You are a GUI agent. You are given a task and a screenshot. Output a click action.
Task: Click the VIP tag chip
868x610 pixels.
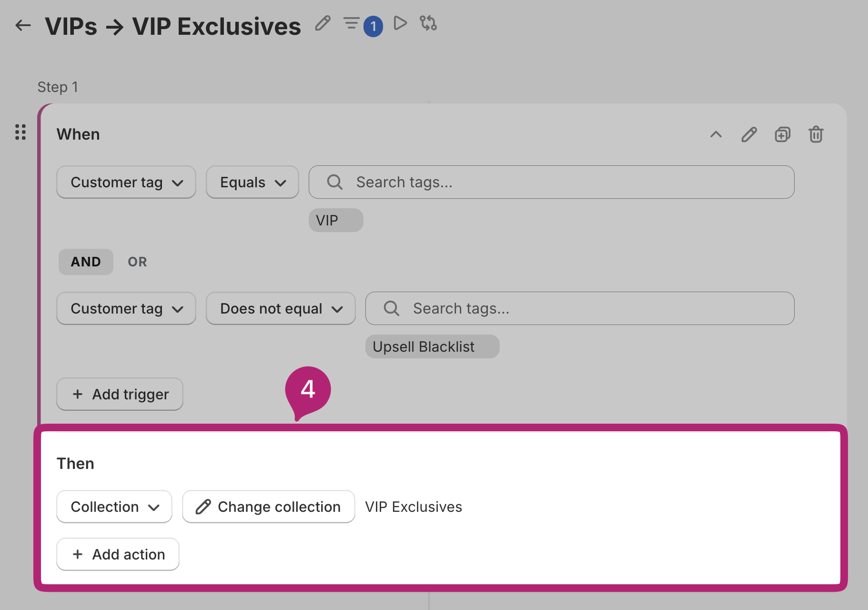click(x=336, y=220)
